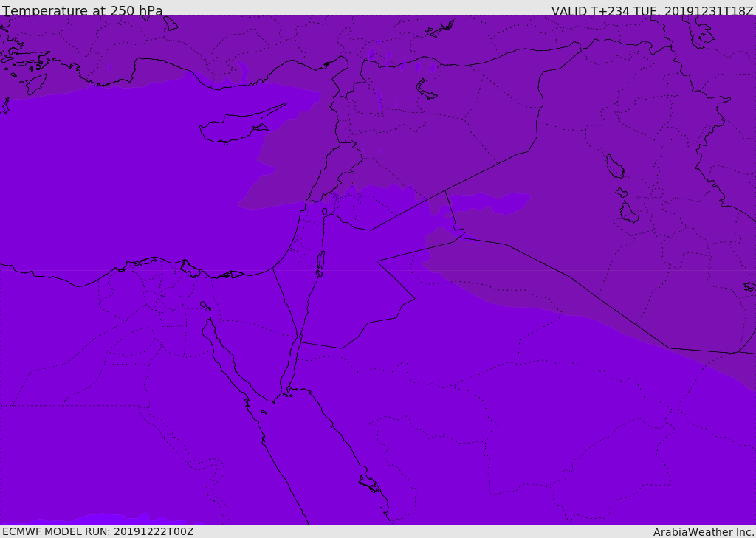The height and width of the screenshot is (538, 756).
Task: Click the 'ArabiaWeather Inc' credit text
Action: point(703,532)
